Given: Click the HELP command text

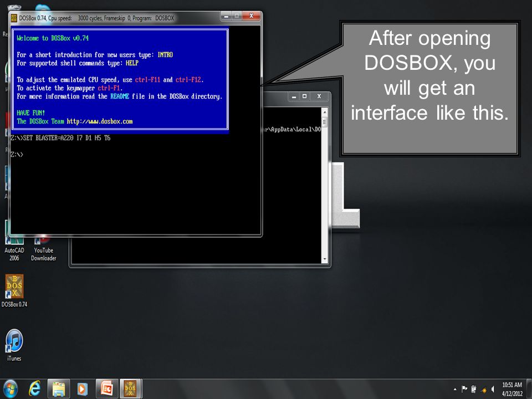Looking at the screenshot, I should (x=132, y=63).
